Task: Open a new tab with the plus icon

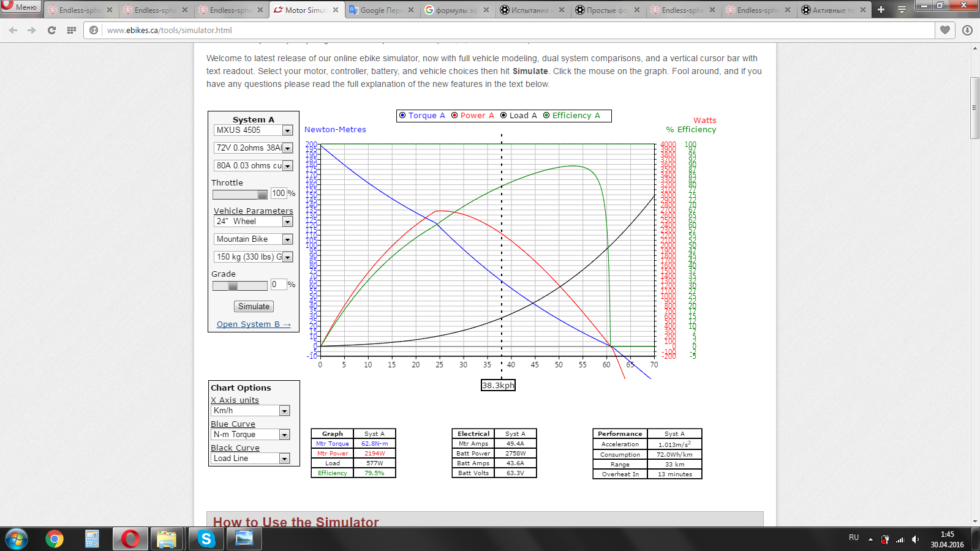Action: tap(881, 10)
